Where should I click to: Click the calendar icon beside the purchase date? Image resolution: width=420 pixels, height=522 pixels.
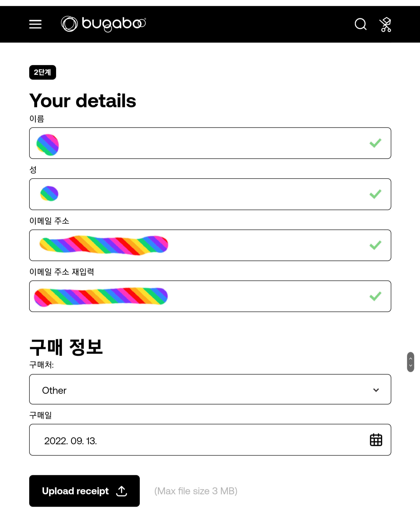point(376,440)
